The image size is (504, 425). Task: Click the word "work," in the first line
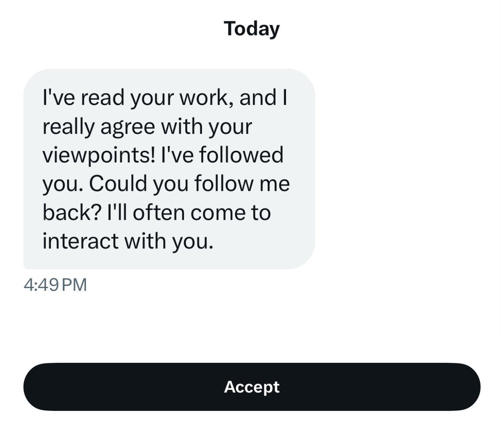point(207,98)
